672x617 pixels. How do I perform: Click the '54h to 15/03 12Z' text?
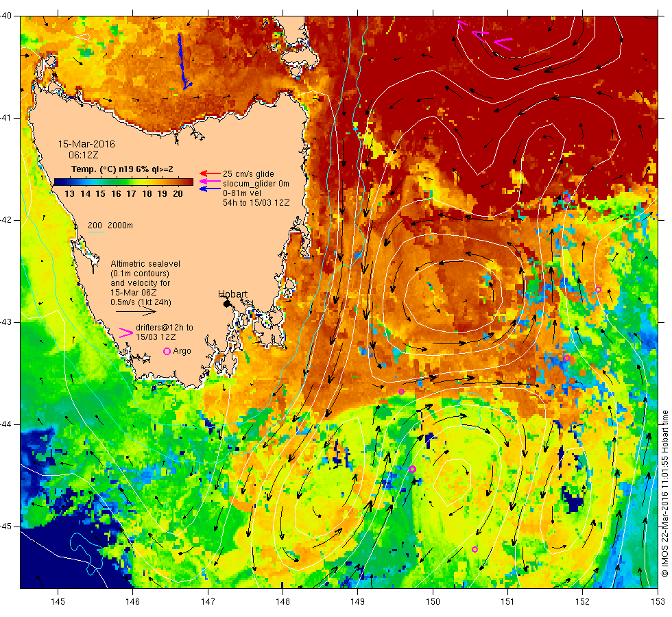256,203
